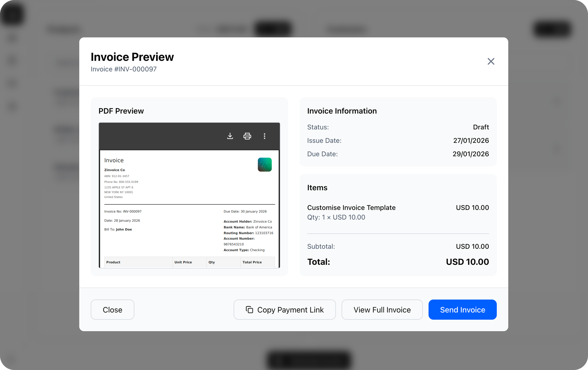Click Bill To name John Doe in PDF
588x370 pixels.
(124, 229)
